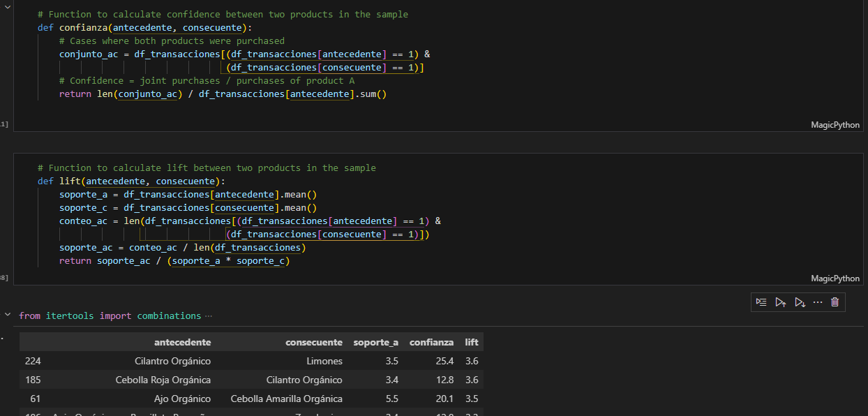
Task: Click the soporte_a assignment code line
Action: (188, 195)
